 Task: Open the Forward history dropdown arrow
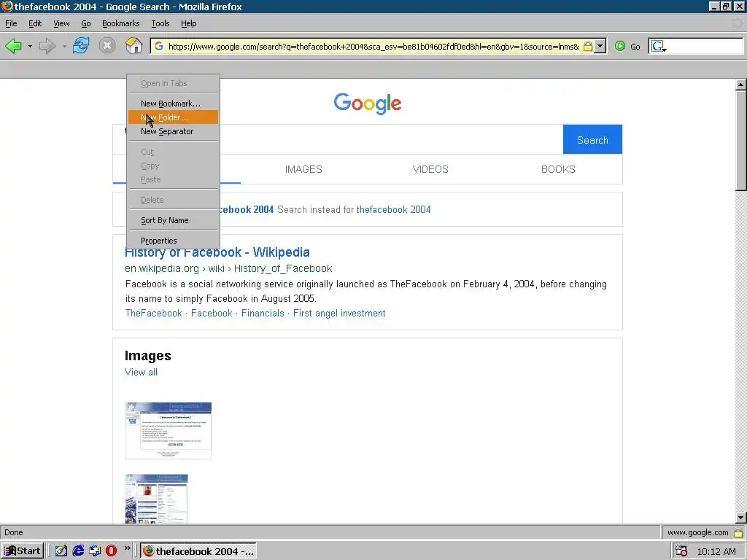click(64, 47)
